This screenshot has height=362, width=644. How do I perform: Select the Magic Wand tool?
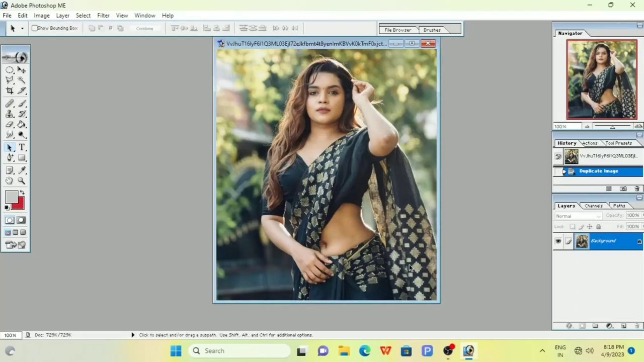pos(22,80)
